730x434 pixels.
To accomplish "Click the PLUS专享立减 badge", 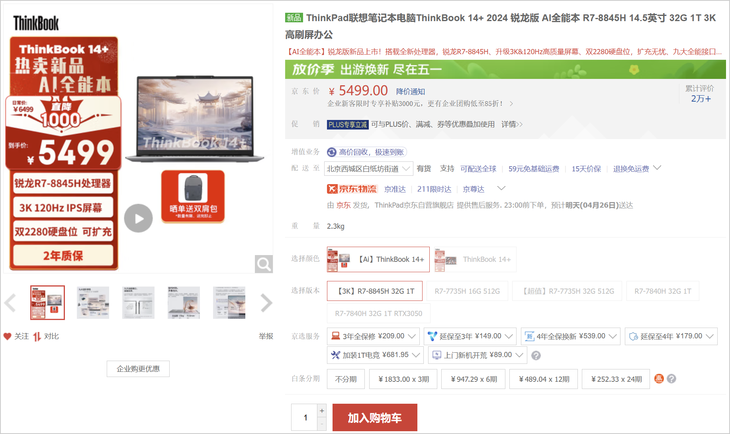I will point(347,124).
